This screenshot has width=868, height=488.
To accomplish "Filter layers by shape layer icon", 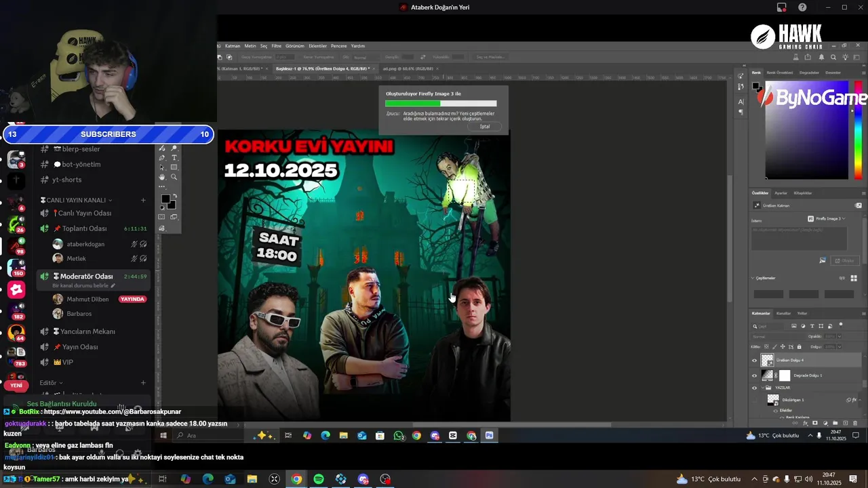I will 821,326.
